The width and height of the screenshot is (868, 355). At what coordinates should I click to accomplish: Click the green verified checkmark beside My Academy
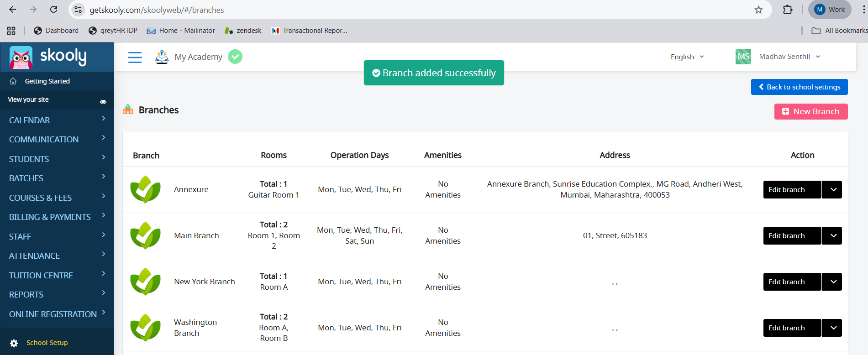point(235,57)
